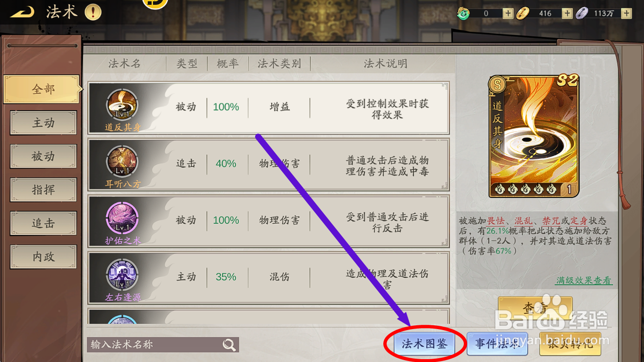The width and height of the screenshot is (644, 362).
Task: Click the back arrow icon next to 法术
Action: pos(22,12)
